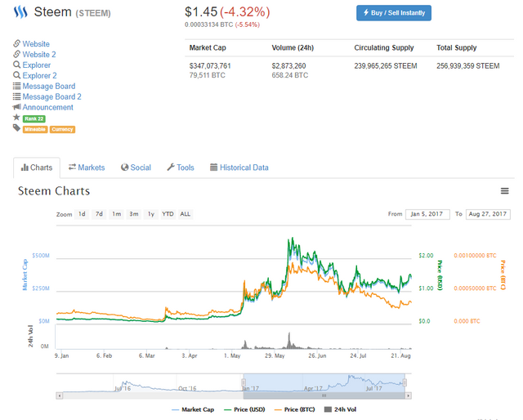This screenshot has height=420, width=523.
Task: Click the Steem Charts heading
Action: 54,191
